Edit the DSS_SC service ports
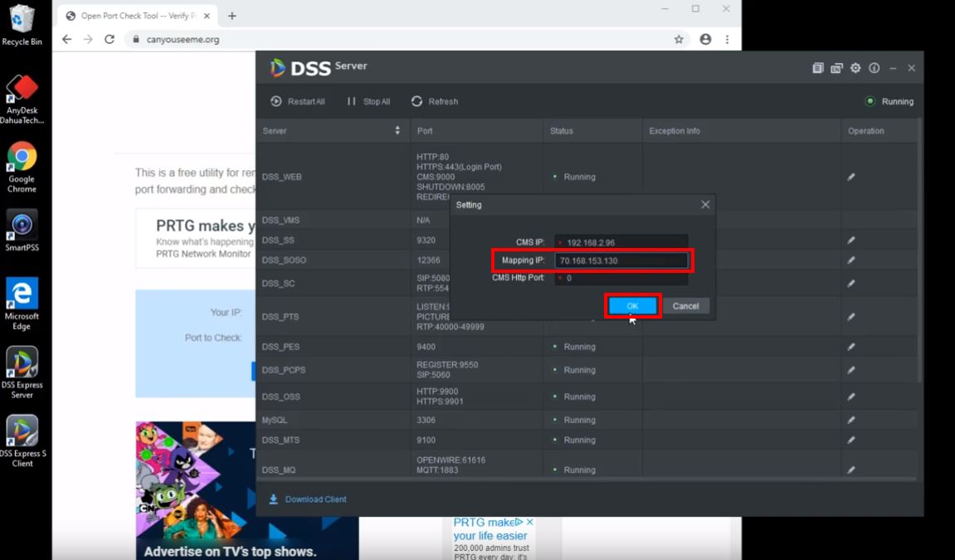955x560 pixels. (x=850, y=284)
